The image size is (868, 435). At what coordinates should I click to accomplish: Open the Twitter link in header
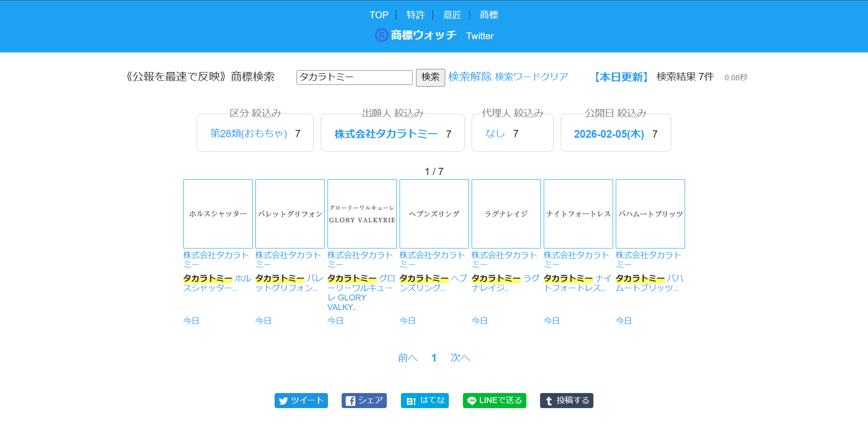[480, 36]
